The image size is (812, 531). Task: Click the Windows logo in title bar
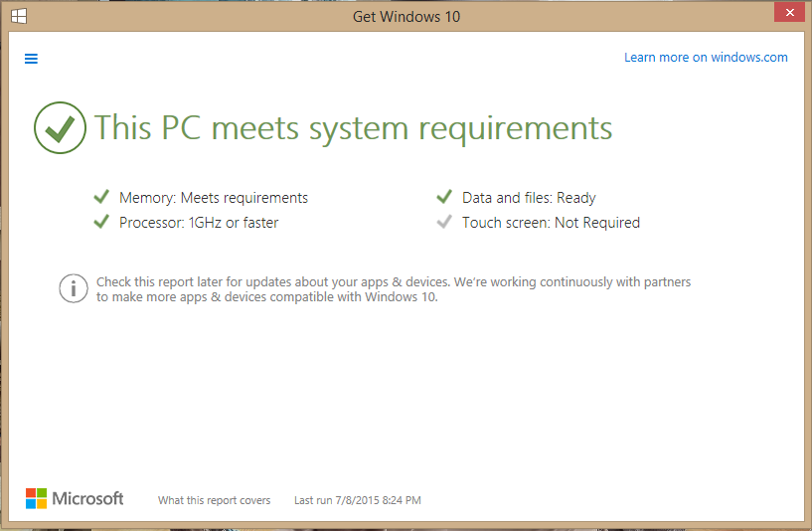tap(19, 16)
